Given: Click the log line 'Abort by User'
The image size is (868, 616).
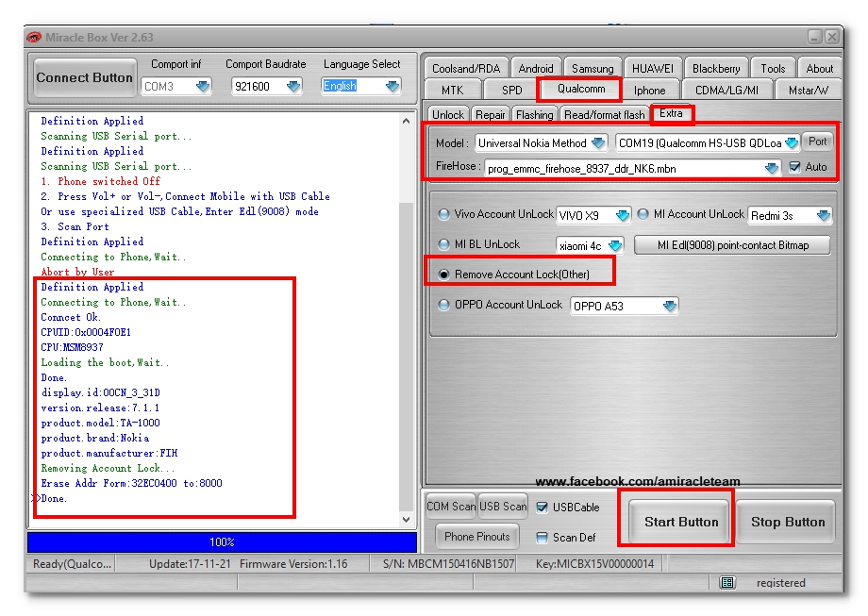Looking at the screenshot, I should click(77, 272).
